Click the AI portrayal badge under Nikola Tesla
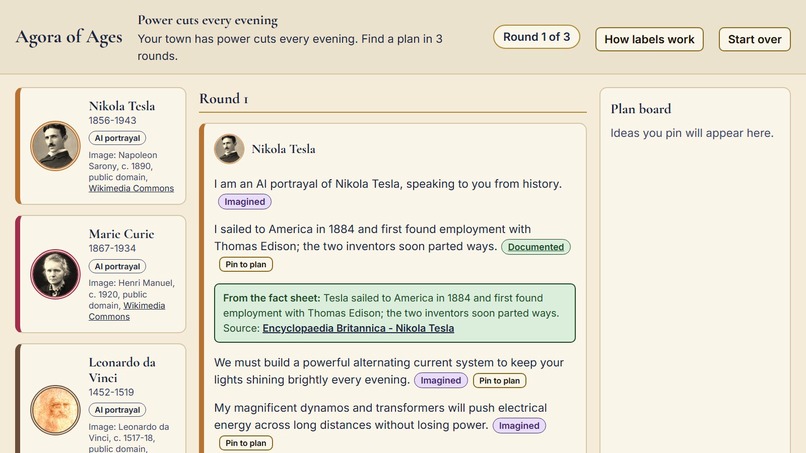Image resolution: width=806 pixels, height=453 pixels. click(x=117, y=138)
